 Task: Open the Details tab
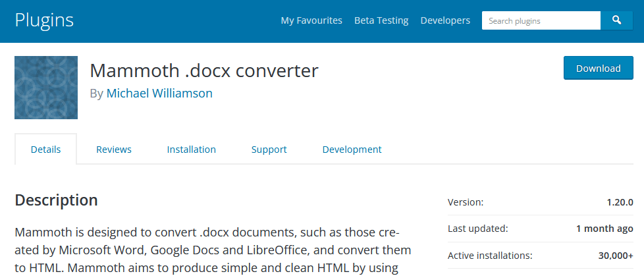[46, 150]
